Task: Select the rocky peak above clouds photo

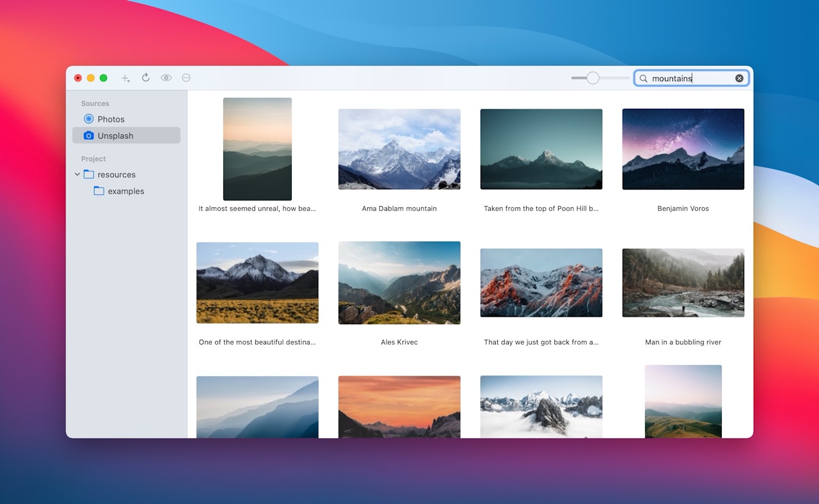Action: pyautogui.click(x=541, y=407)
